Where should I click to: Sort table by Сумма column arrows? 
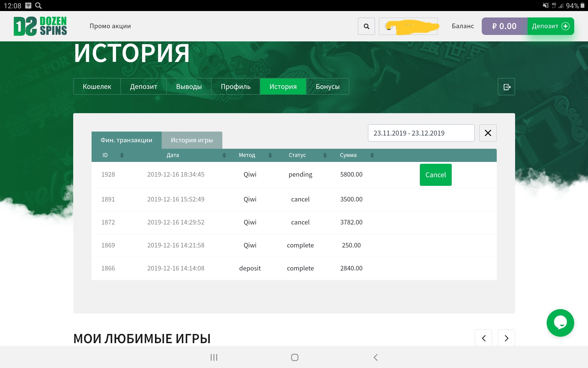tap(372, 155)
